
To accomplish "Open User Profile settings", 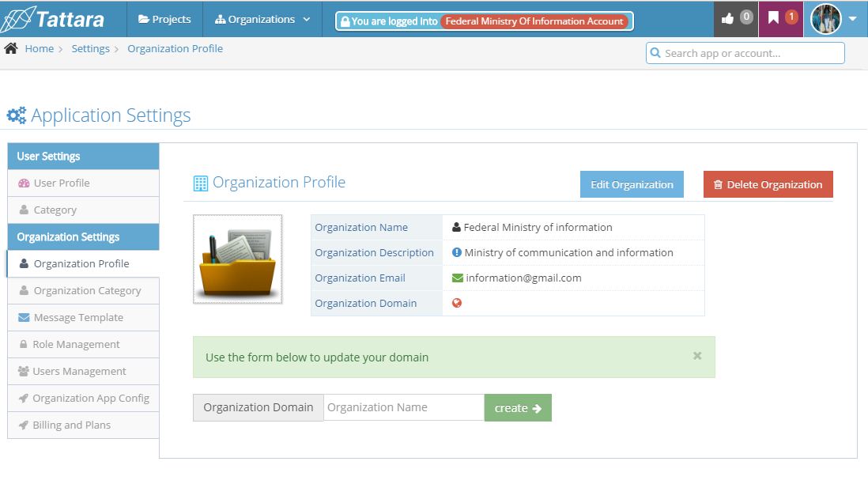I will [84, 183].
